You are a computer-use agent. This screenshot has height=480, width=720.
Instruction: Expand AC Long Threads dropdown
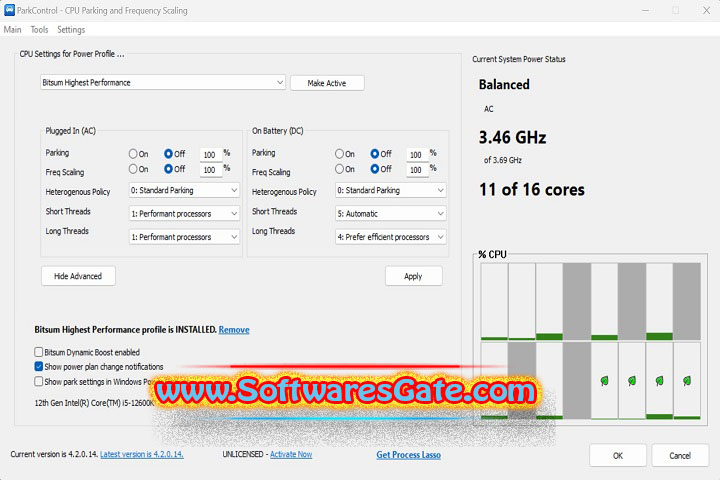coord(184,237)
